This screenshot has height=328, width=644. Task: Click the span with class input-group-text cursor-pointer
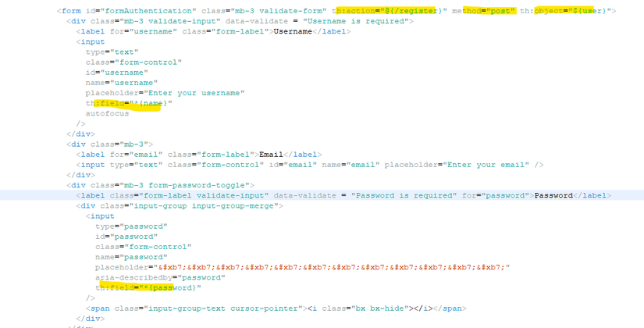click(276, 308)
